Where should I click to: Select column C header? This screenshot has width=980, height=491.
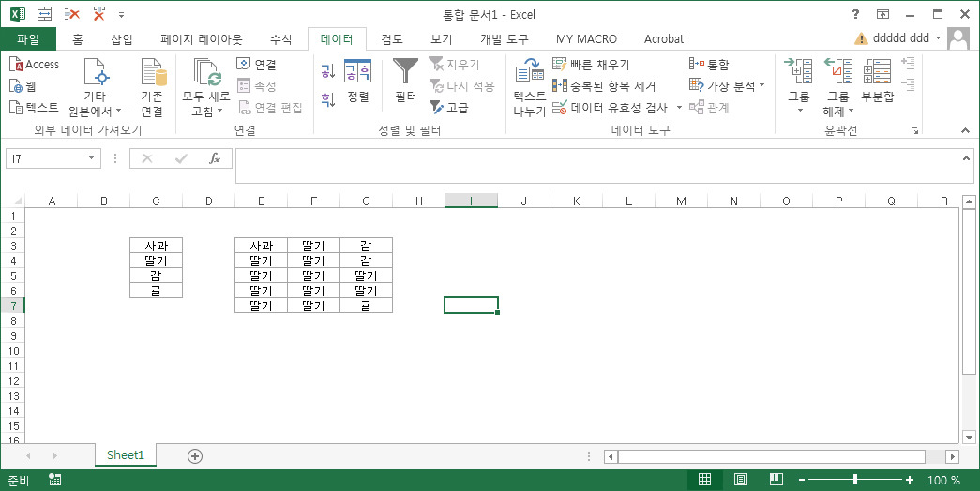pyautogui.click(x=156, y=201)
